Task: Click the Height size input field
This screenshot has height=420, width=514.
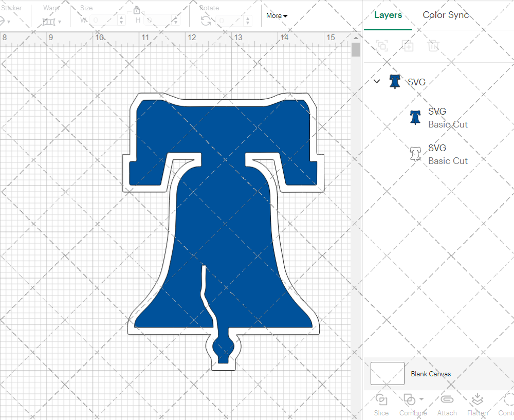Action: pyautogui.click(x=158, y=21)
